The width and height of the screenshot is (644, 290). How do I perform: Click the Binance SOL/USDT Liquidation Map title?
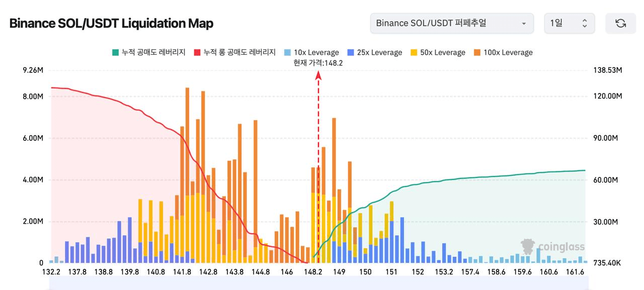pyautogui.click(x=111, y=24)
